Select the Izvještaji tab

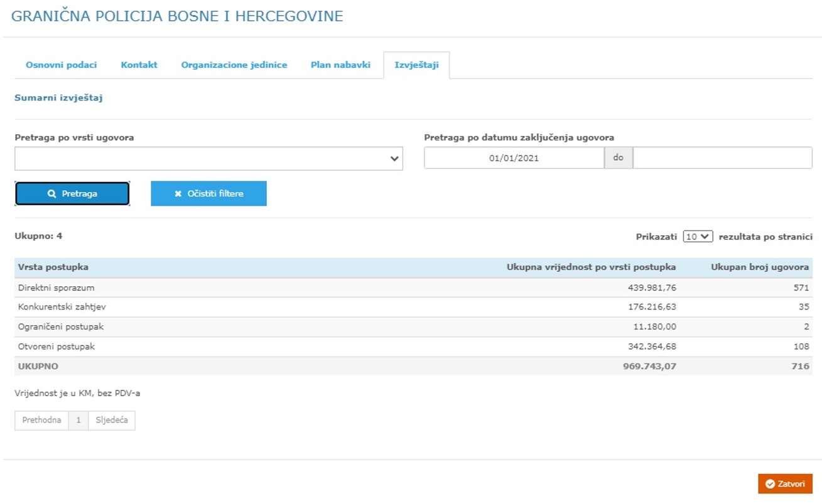[x=416, y=65]
